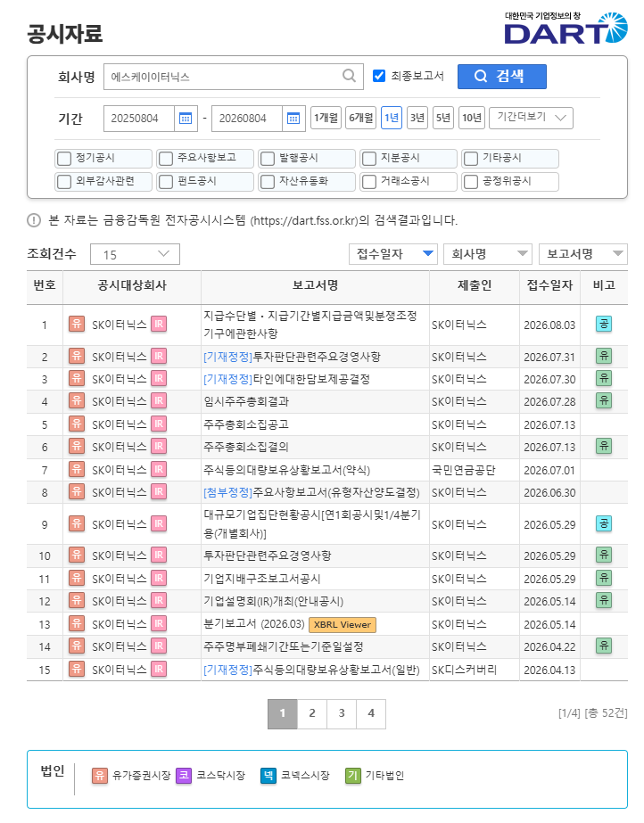Go to results page 2
The image size is (644, 823).
312,713
